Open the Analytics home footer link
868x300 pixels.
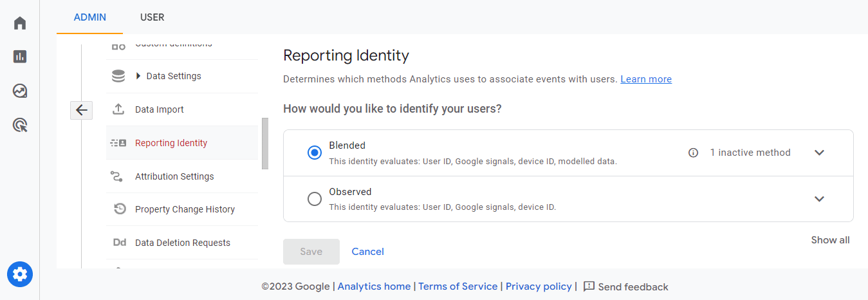point(374,286)
